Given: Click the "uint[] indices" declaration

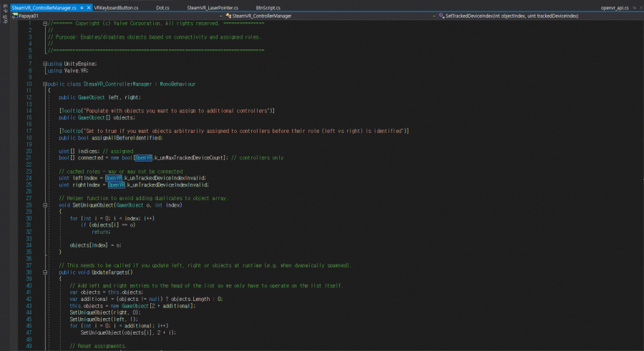Looking at the screenshot, I should (x=79, y=151).
